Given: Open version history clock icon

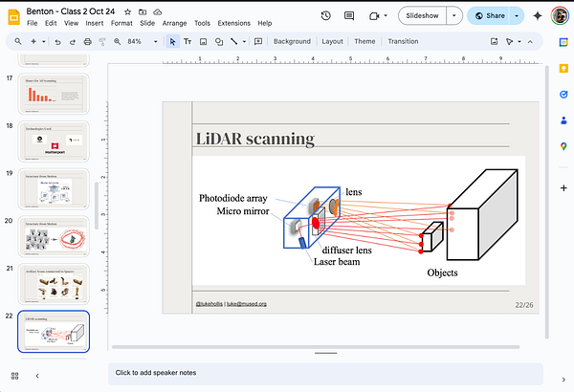Looking at the screenshot, I should (326, 15).
